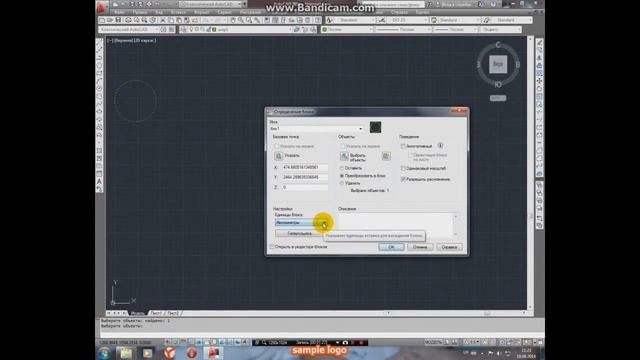Open the block name dropdown

pyautogui.click(x=360, y=129)
